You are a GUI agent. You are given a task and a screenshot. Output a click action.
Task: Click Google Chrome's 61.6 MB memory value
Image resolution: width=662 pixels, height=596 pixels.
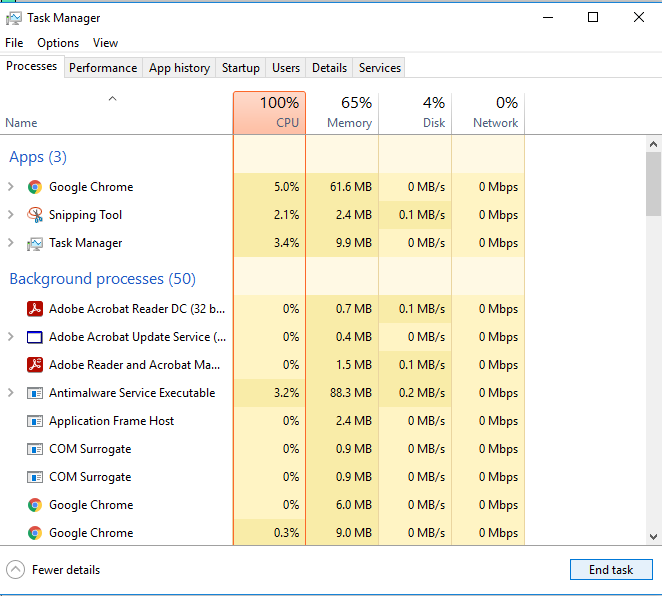click(x=351, y=187)
